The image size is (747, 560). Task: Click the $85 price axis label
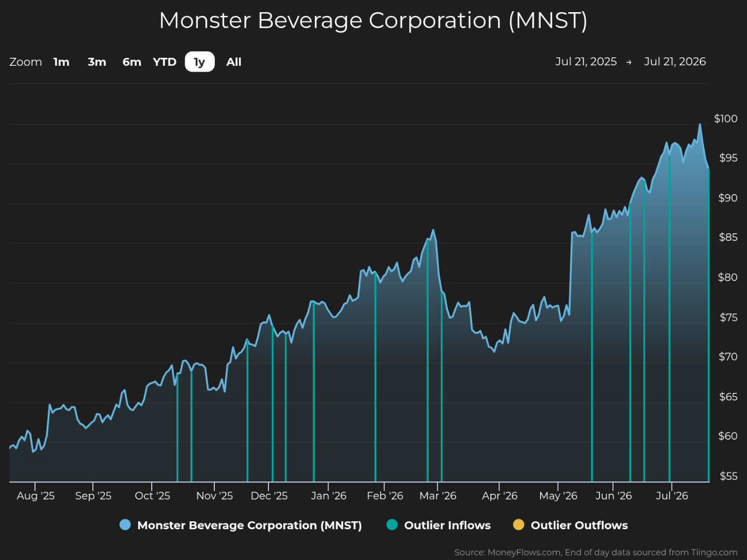pyautogui.click(x=728, y=237)
